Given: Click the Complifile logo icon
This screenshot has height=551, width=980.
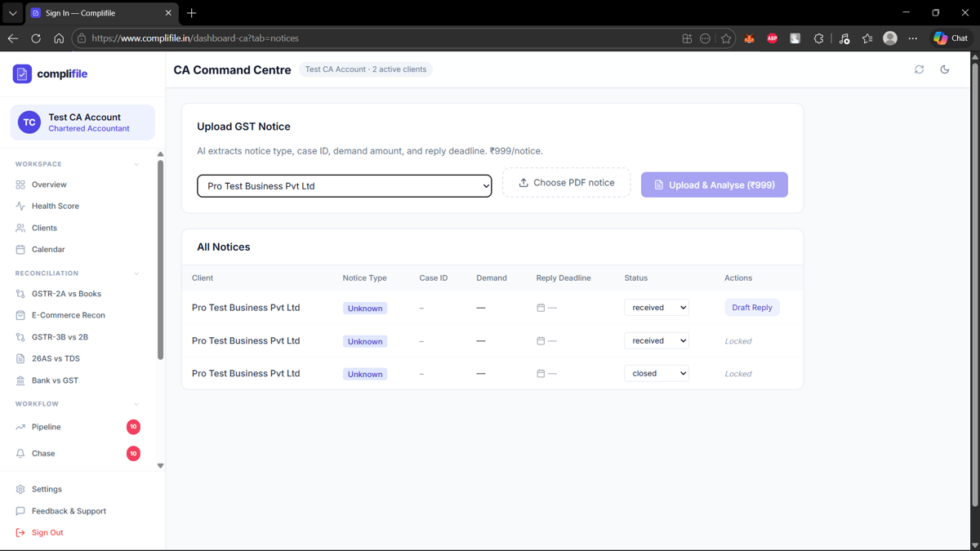Looking at the screenshot, I should 22,73.
